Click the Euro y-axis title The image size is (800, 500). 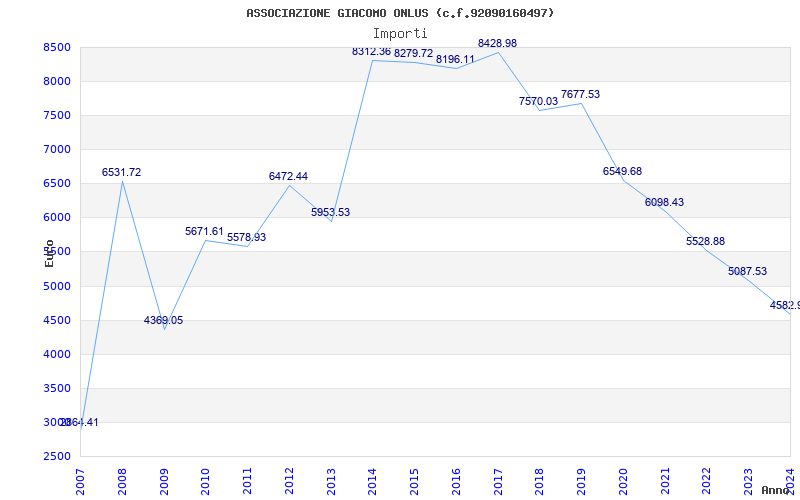coord(49,253)
